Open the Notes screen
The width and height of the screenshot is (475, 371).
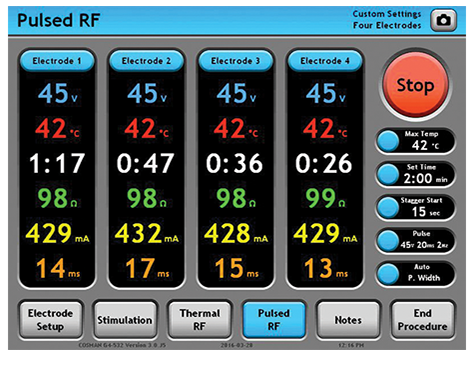pyautogui.click(x=348, y=320)
